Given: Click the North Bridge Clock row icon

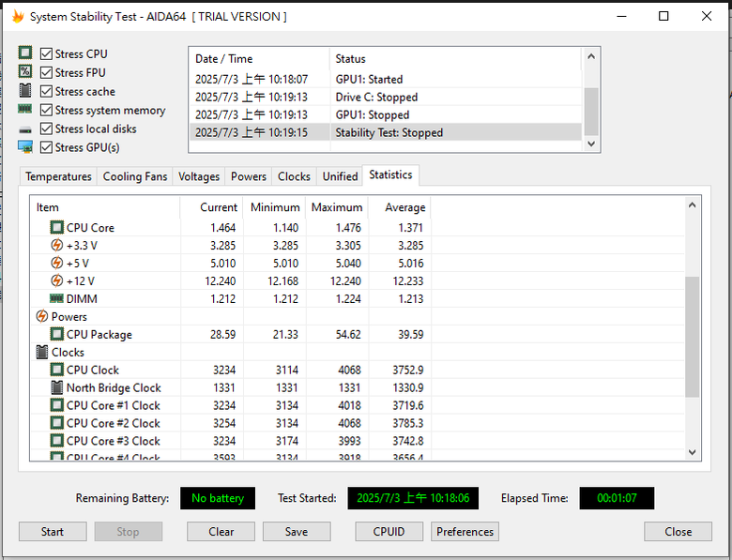Looking at the screenshot, I should click(56, 387).
